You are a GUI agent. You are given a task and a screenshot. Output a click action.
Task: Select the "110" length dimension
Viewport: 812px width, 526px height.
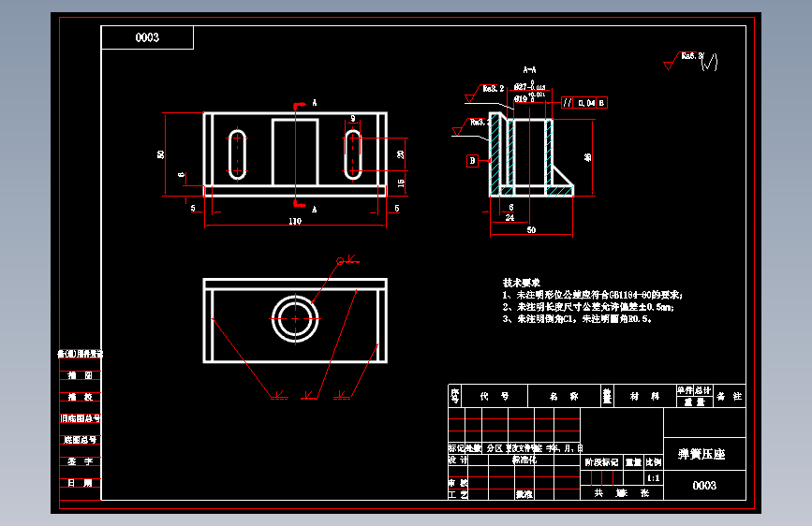tap(295, 221)
